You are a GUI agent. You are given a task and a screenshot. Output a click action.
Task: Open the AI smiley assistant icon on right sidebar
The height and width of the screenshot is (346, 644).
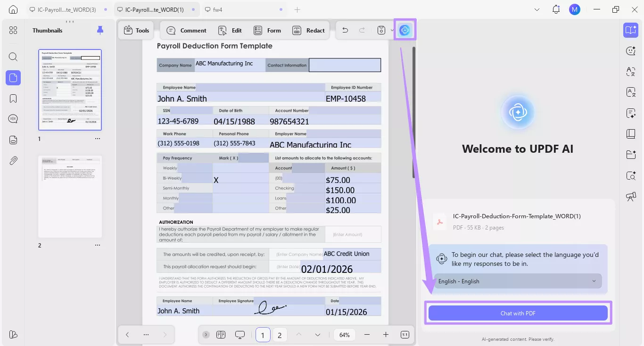point(631,51)
